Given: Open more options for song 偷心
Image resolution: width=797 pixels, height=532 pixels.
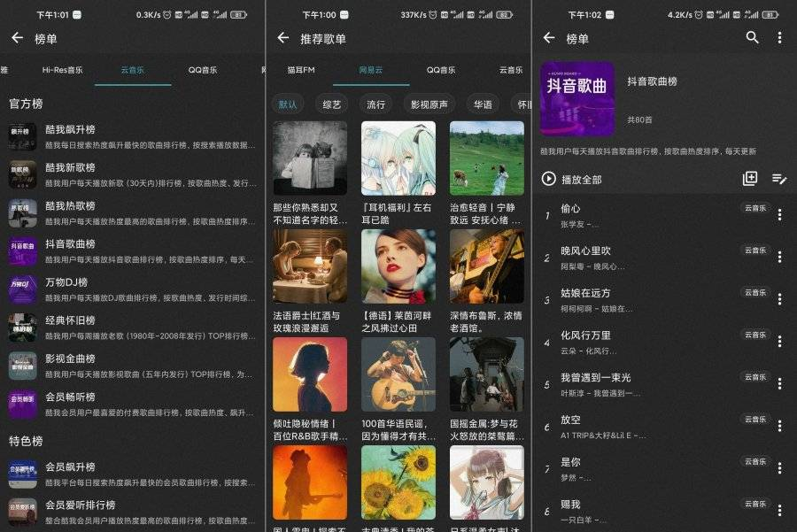Looking at the screenshot, I should tap(779, 215).
